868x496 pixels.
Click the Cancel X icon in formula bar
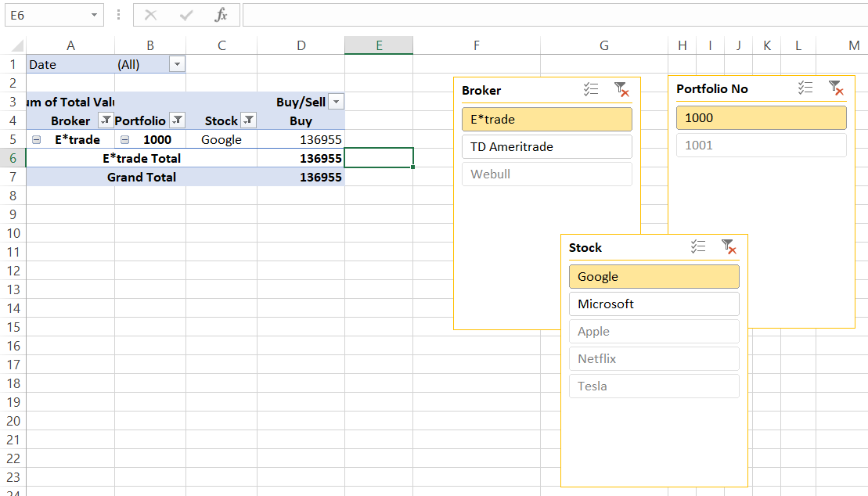[151, 15]
